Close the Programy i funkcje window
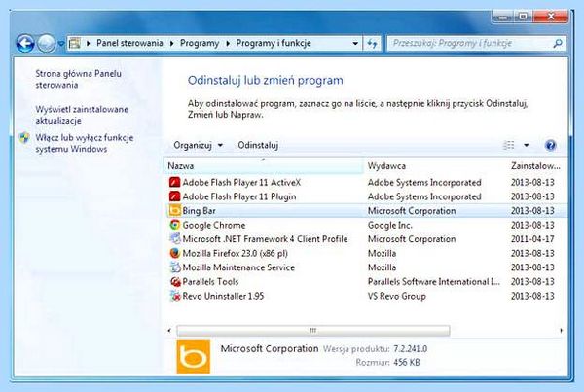Image resolution: width=584 pixels, height=392 pixels. click(x=551, y=17)
